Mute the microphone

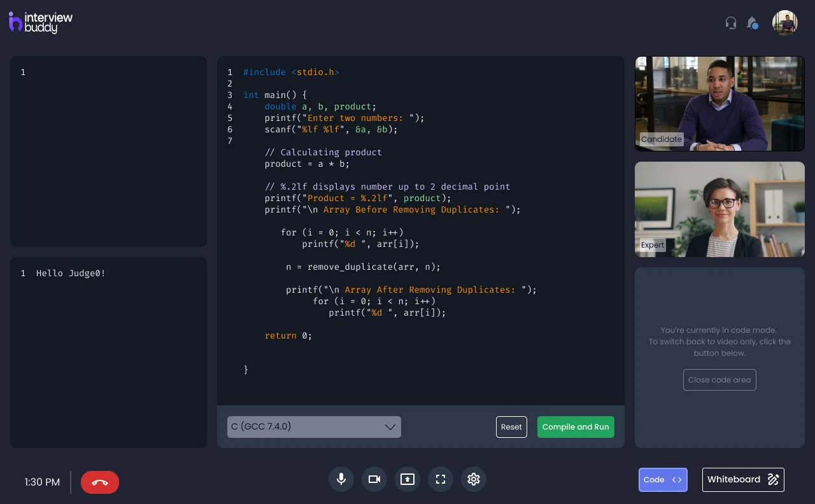tap(341, 479)
